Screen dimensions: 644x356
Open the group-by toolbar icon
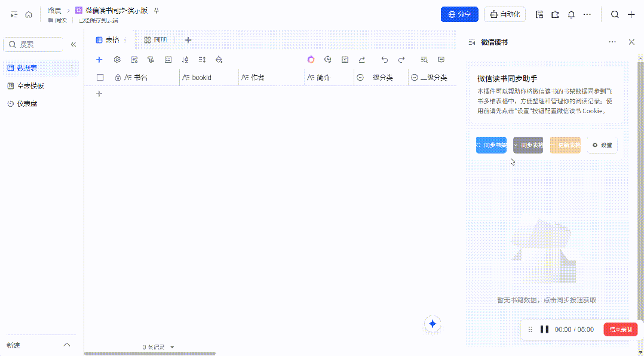[168, 60]
